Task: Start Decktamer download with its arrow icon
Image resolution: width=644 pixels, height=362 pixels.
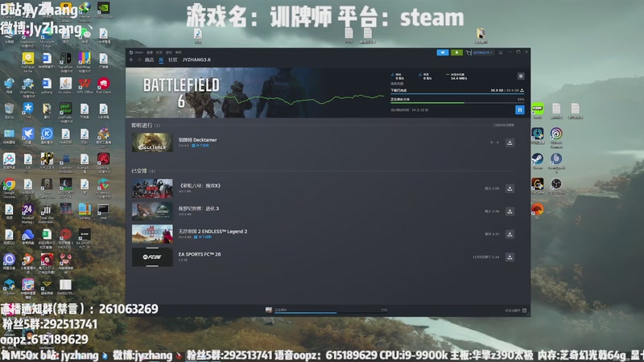Action: pyautogui.click(x=510, y=143)
